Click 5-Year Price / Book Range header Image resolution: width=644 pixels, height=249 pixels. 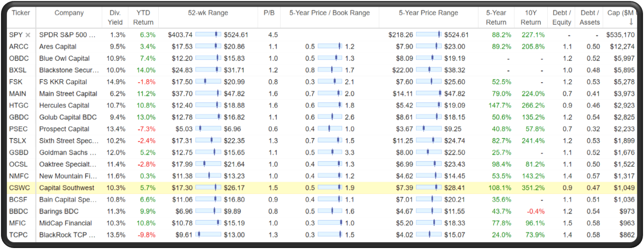click(x=330, y=13)
